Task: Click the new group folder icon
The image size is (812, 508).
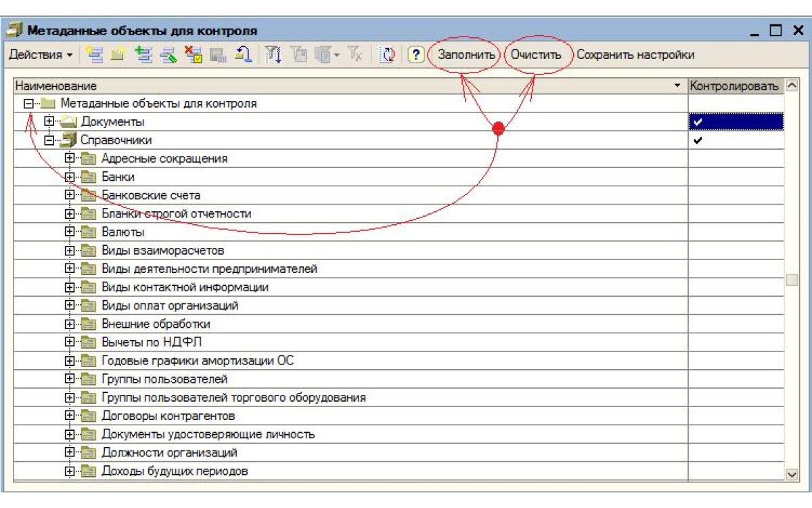Action: click(117, 55)
